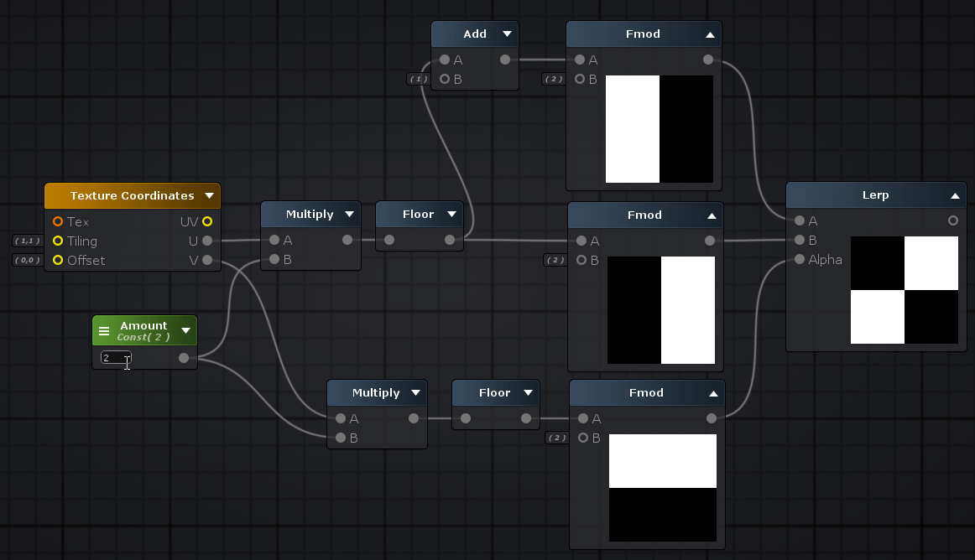Select the A input port on the lower Multiply node
The image size is (975, 560).
coord(341,417)
